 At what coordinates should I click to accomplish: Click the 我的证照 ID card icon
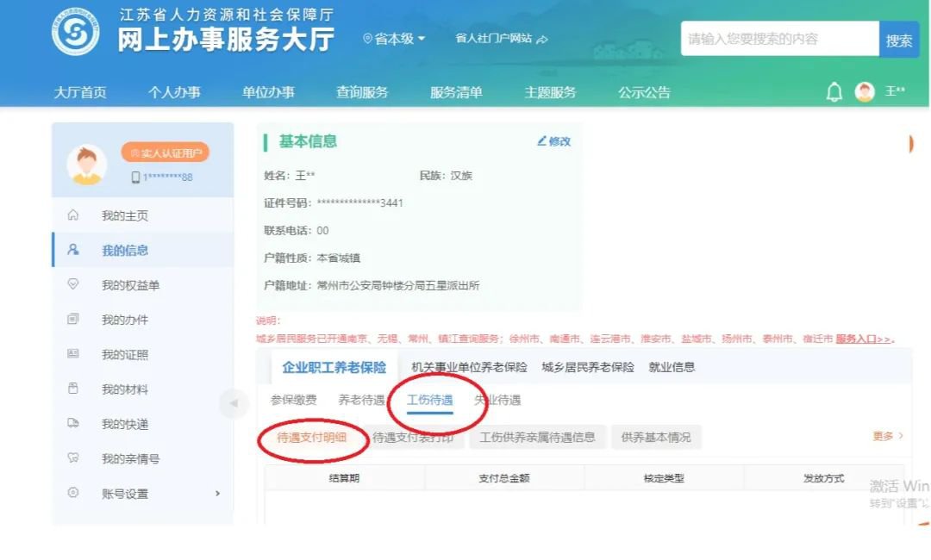click(73, 354)
